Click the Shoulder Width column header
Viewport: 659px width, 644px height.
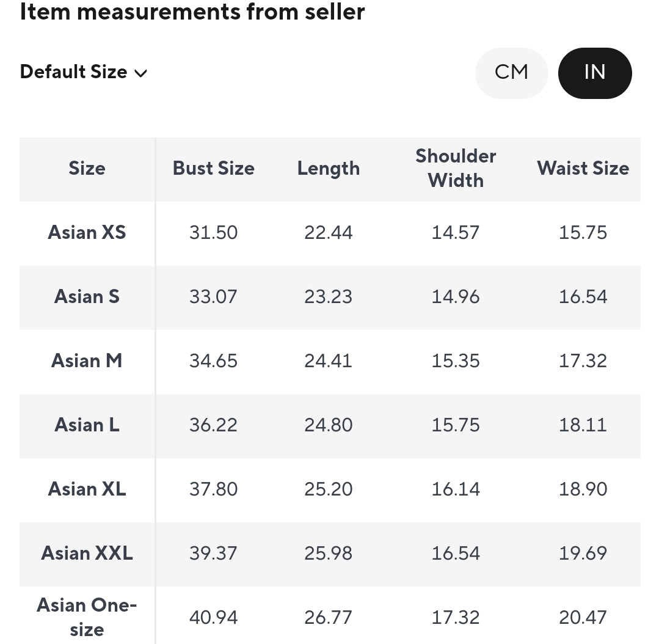456,168
